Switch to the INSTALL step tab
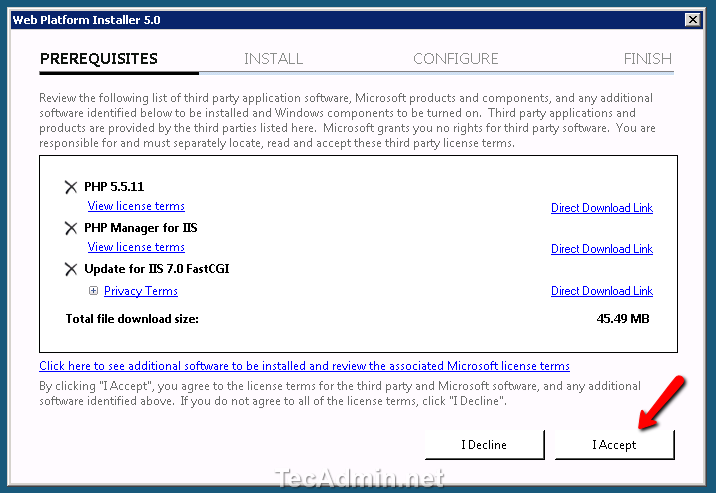The height and width of the screenshot is (493, 716). 273,59
